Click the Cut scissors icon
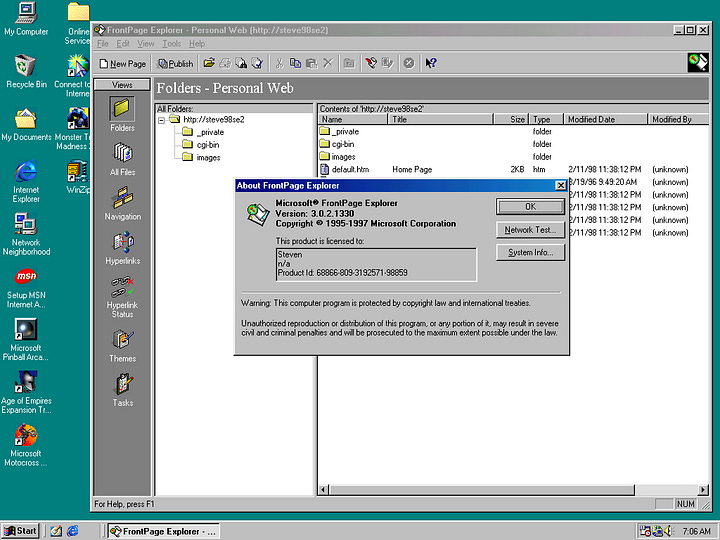 279,63
